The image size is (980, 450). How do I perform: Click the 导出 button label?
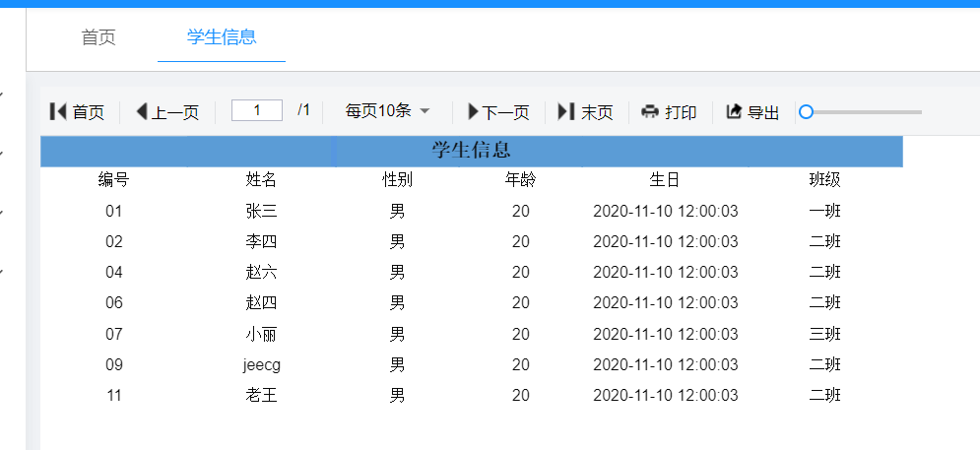pyautogui.click(x=763, y=112)
